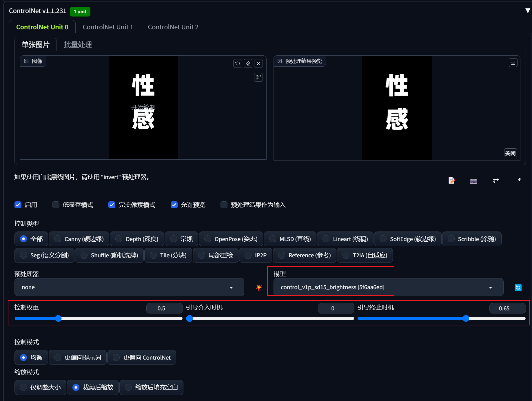Refresh model list with blue icon

tap(518, 287)
